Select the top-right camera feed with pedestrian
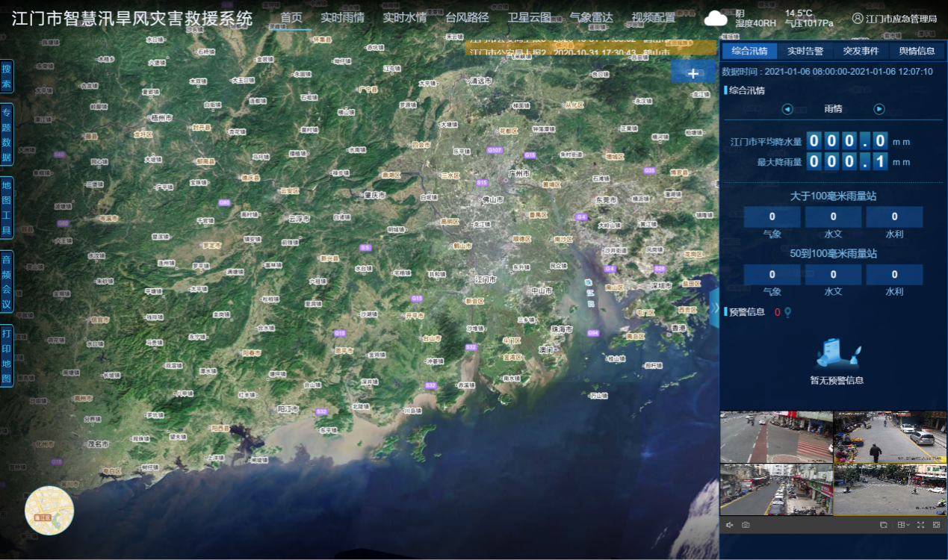Viewport: 948px width, 560px height. pos(890,437)
